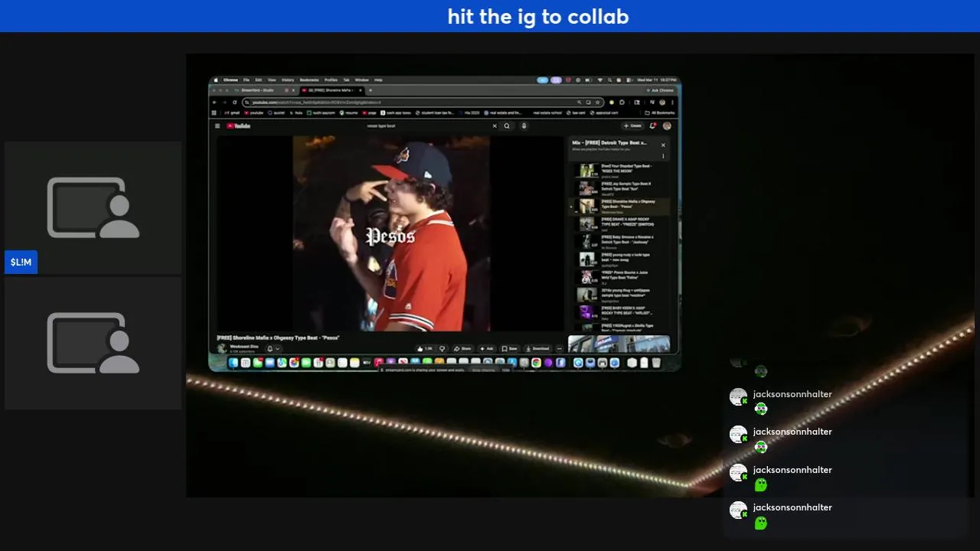Open the File menu

pos(247,80)
